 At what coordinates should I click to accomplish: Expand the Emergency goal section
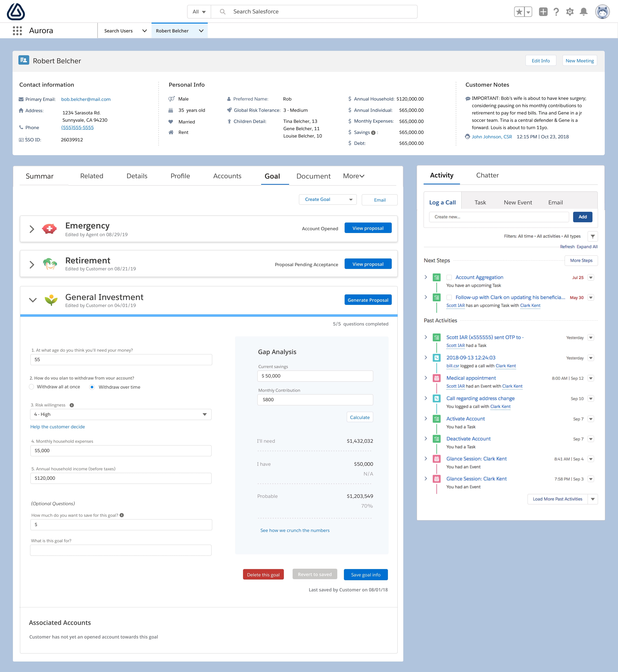pos(32,229)
